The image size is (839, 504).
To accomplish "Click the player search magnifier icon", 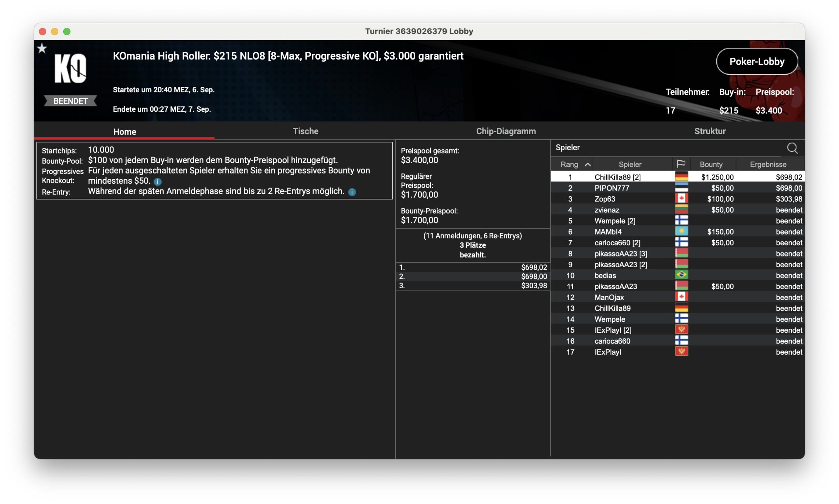I will point(792,148).
